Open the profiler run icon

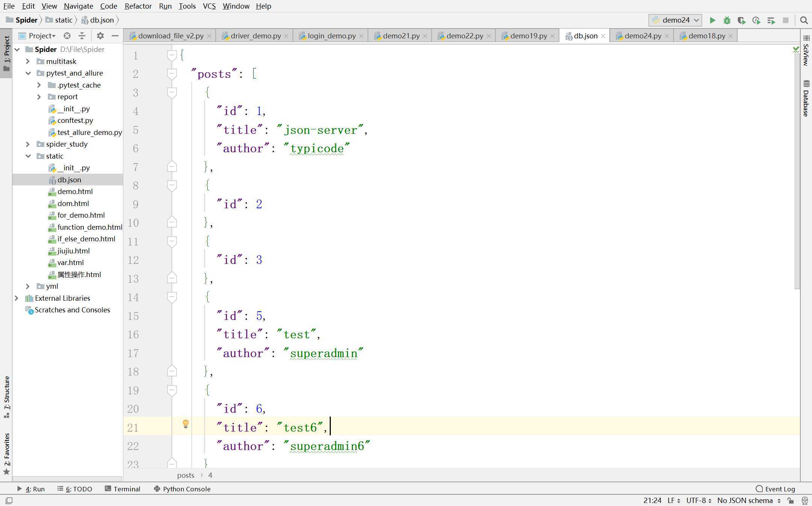click(x=756, y=20)
